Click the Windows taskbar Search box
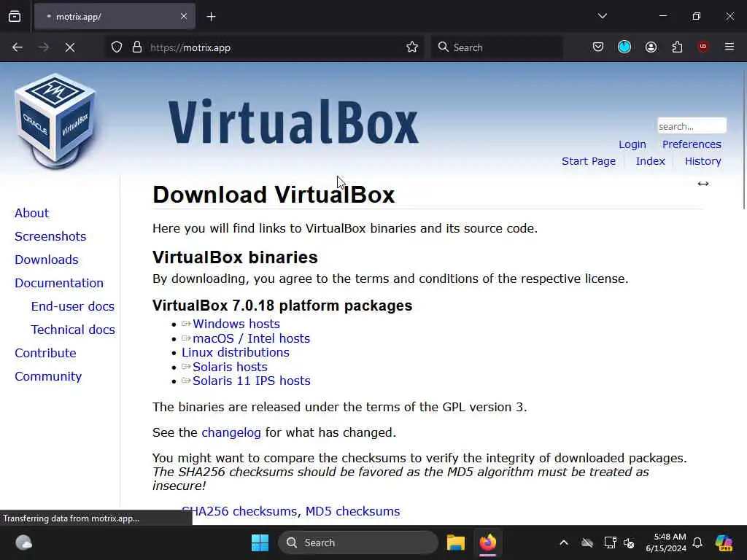The image size is (747, 560). click(x=357, y=542)
